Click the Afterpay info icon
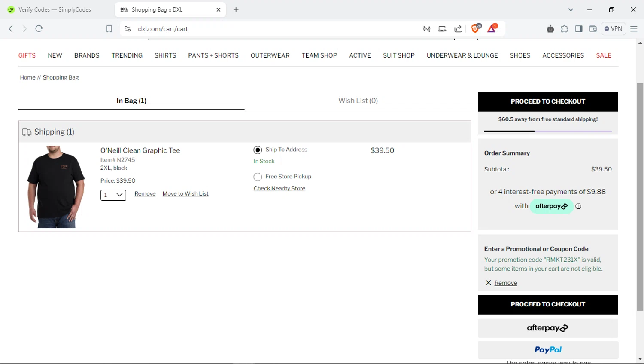644x364 pixels. click(578, 206)
